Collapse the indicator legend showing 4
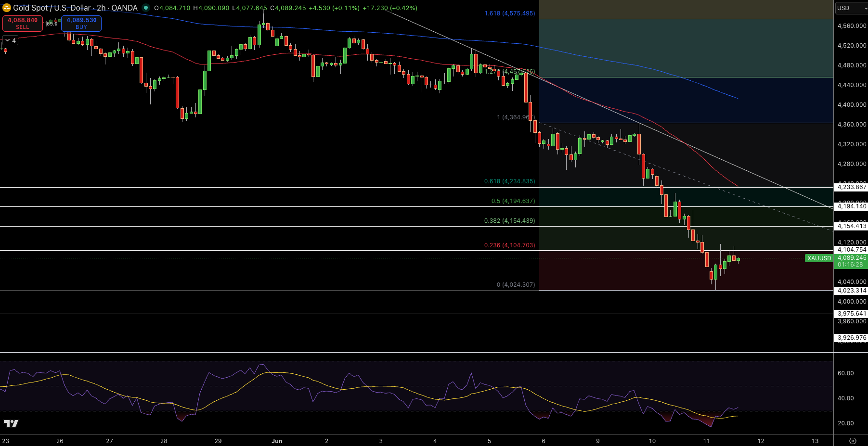 pos(10,40)
